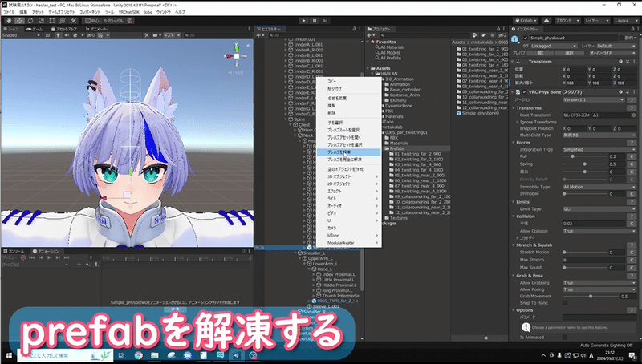The width and height of the screenshot is (642, 364).
Task: Select the Rotate tool in toolbar
Action: [30, 21]
